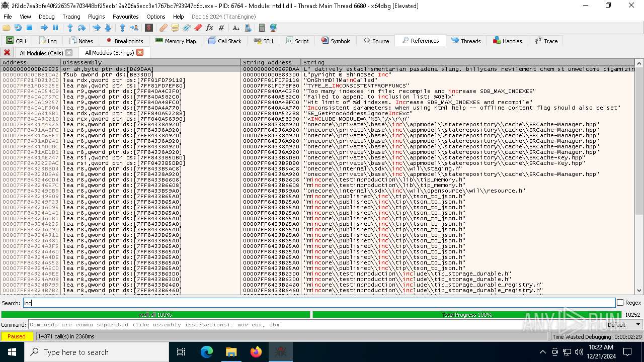Click the Run arrow toolbar icon
The image size is (644, 362).
(44, 28)
